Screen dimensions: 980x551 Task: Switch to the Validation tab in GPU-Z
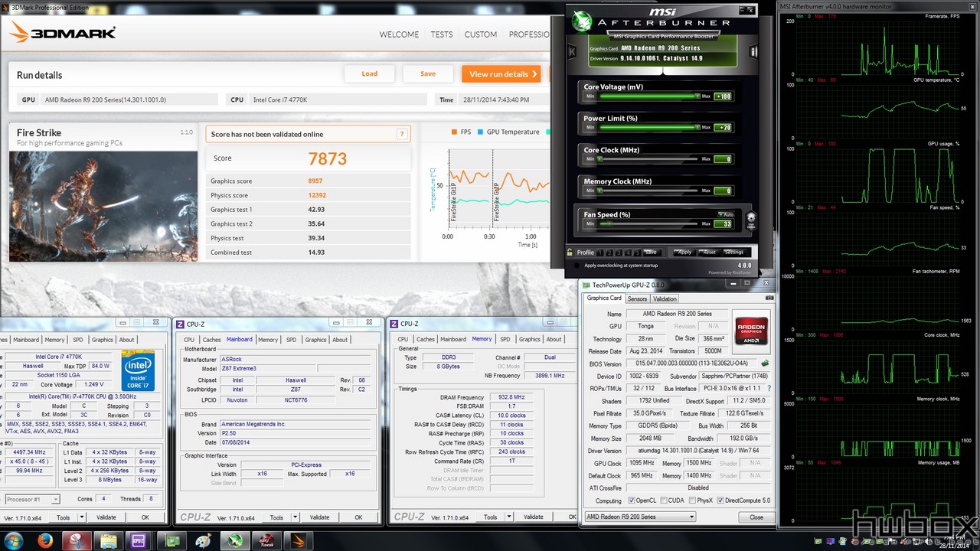665,298
